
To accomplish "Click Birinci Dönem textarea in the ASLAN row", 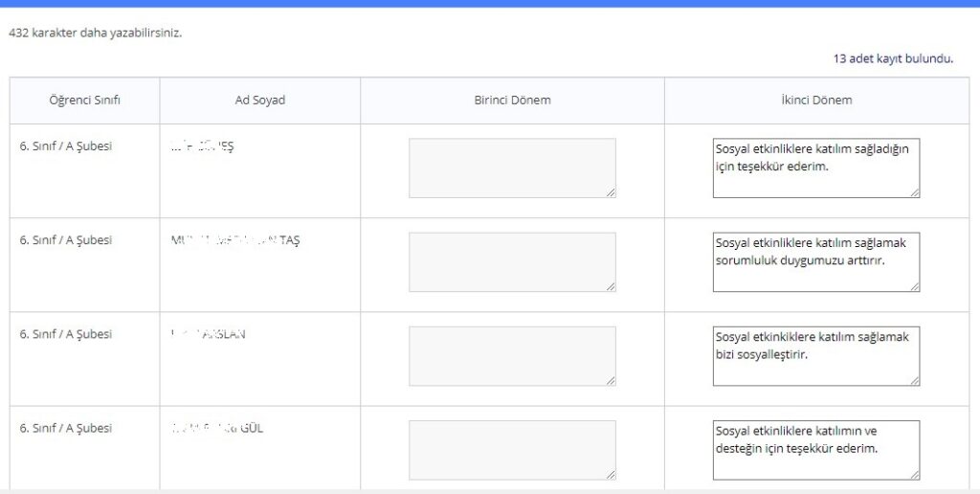I will pos(512,356).
